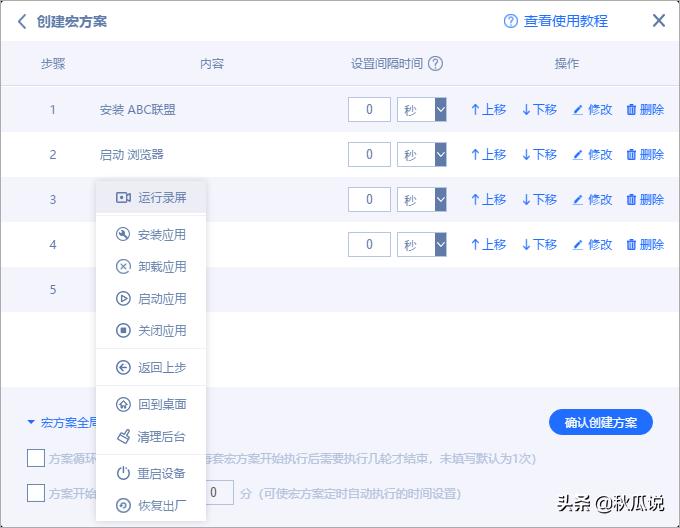Go back using the arrow beside 创建宏方案
The height and width of the screenshot is (528, 680).
[x=22, y=21]
